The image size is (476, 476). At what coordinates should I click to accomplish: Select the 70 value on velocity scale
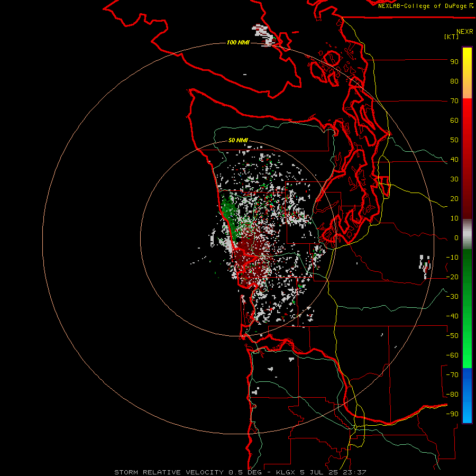tap(454, 101)
